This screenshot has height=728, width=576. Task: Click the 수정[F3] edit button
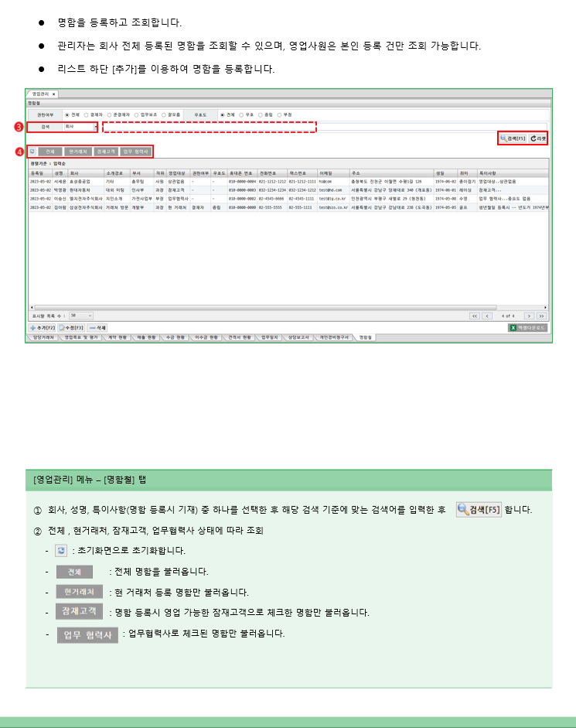(x=71, y=328)
